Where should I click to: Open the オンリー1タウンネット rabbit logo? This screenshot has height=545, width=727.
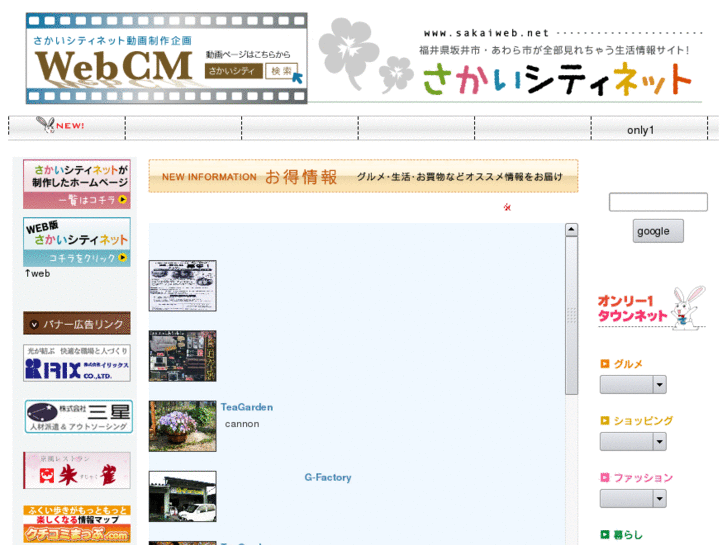pyautogui.click(x=652, y=308)
